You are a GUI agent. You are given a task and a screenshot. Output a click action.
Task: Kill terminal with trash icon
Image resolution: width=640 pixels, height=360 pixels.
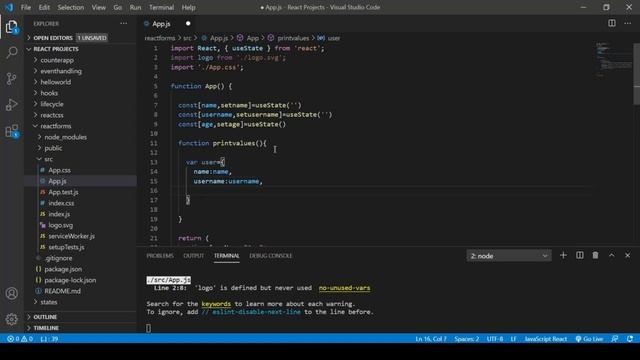point(596,256)
